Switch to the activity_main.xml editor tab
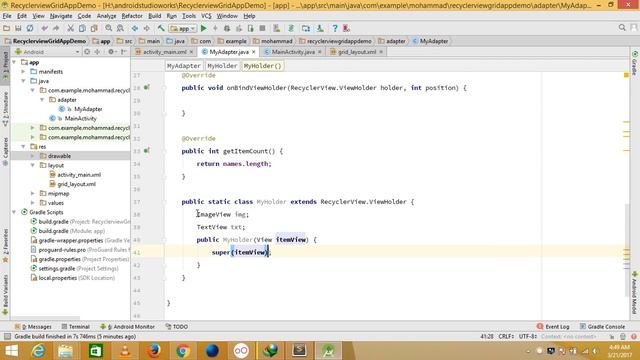This screenshot has height=360, width=640. [x=164, y=52]
